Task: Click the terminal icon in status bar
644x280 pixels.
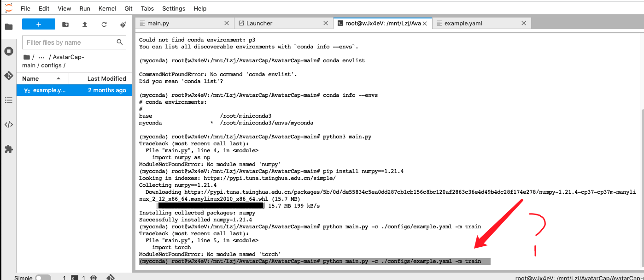Action: (x=75, y=278)
